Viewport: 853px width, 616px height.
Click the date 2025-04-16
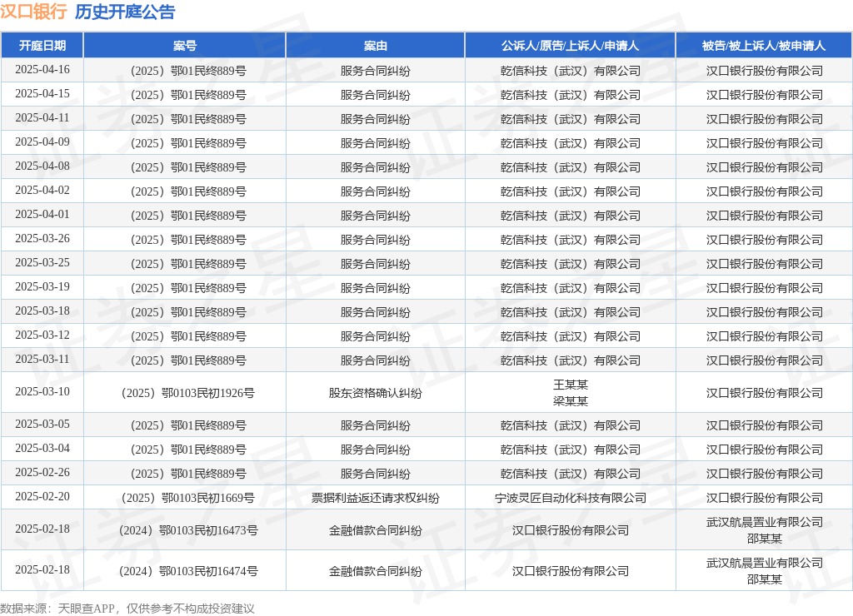(42, 70)
